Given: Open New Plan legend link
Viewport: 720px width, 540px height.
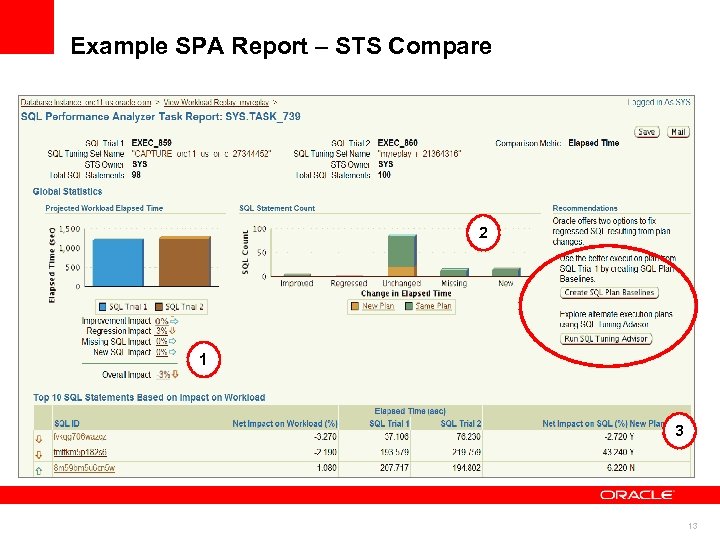Looking at the screenshot, I should (378, 306).
